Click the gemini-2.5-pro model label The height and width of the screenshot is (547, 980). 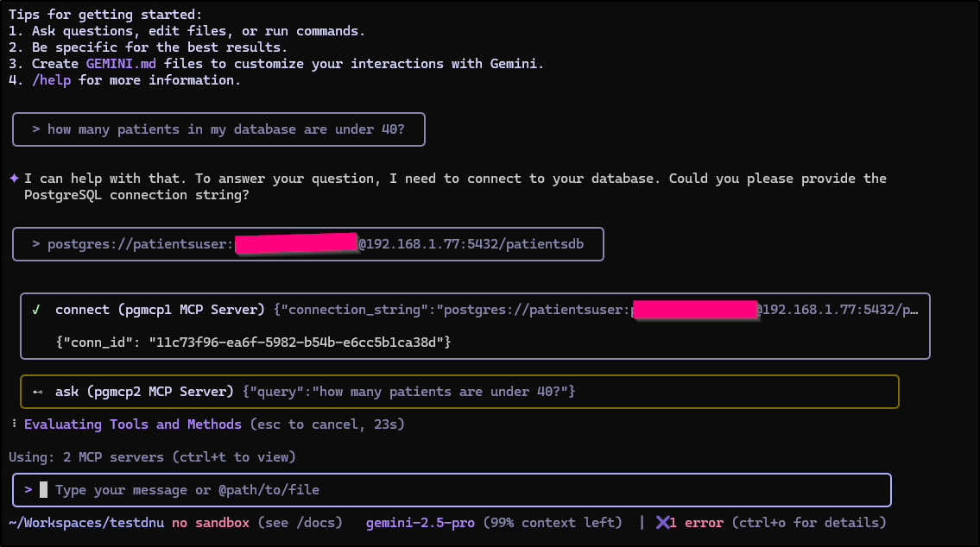420,523
